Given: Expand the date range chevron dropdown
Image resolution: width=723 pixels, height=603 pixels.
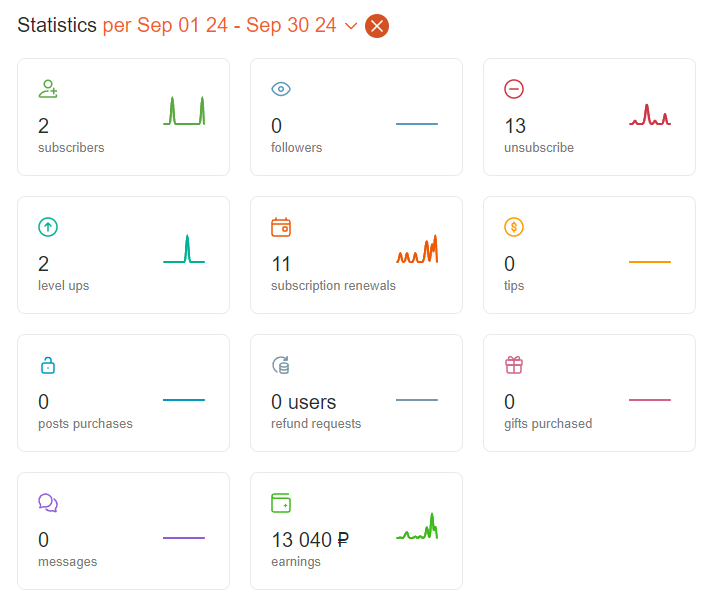Looking at the screenshot, I should click(x=351, y=26).
